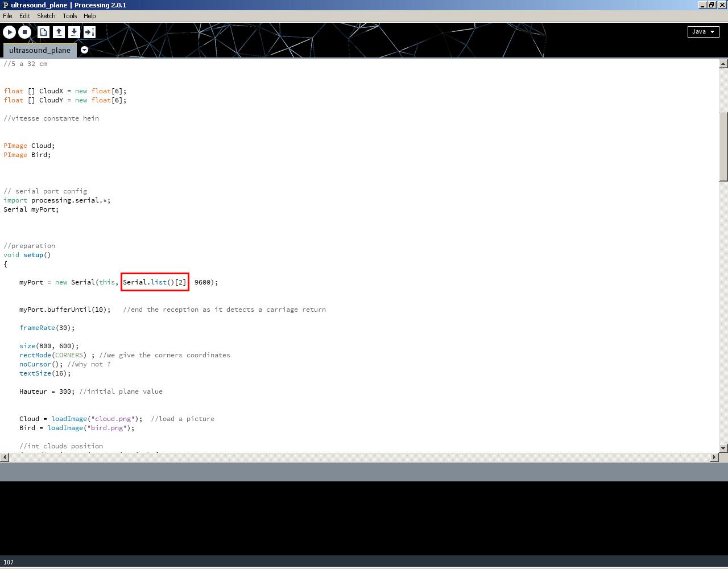Open the File menu

pyautogui.click(x=7, y=16)
